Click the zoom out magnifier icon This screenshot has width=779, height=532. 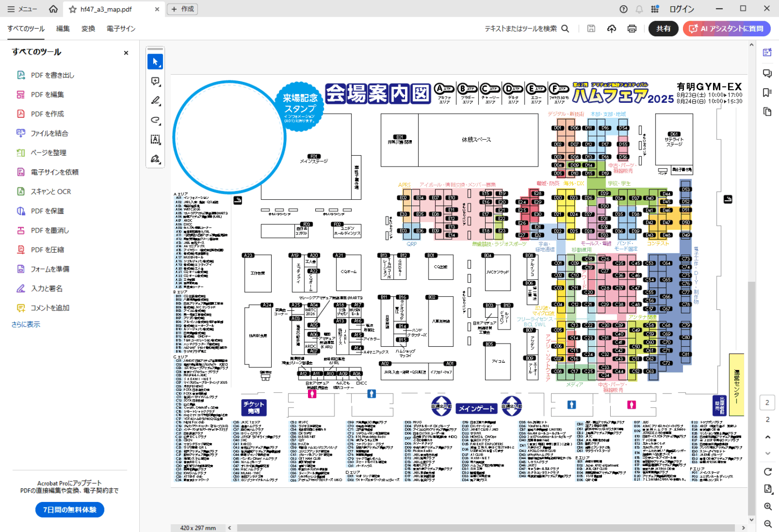(768, 524)
